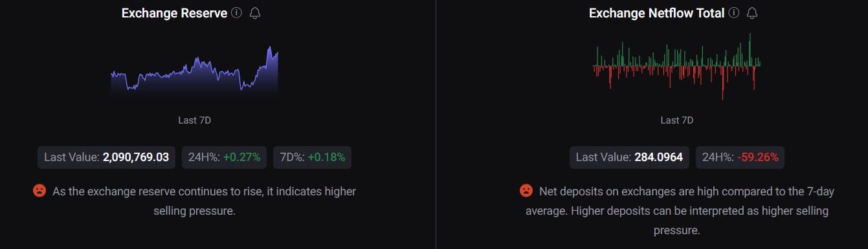
Task: Click Last 7D label under reserve chart
Action: coord(194,120)
